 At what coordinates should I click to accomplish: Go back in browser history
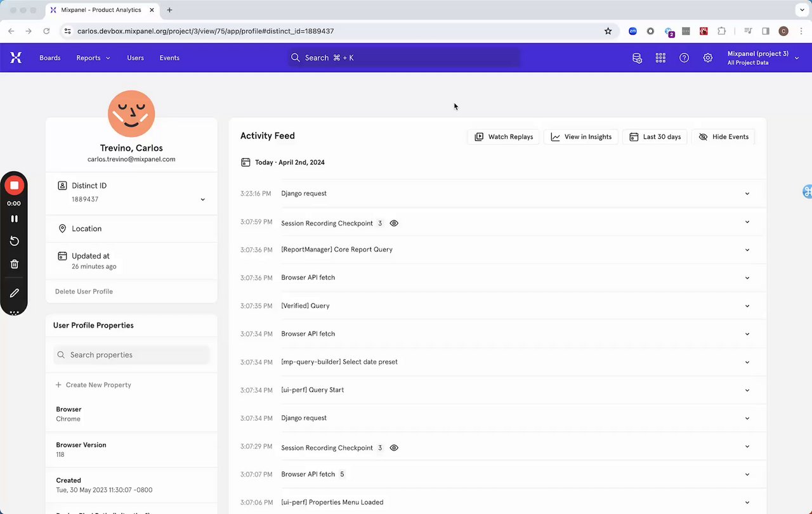pyautogui.click(x=11, y=31)
